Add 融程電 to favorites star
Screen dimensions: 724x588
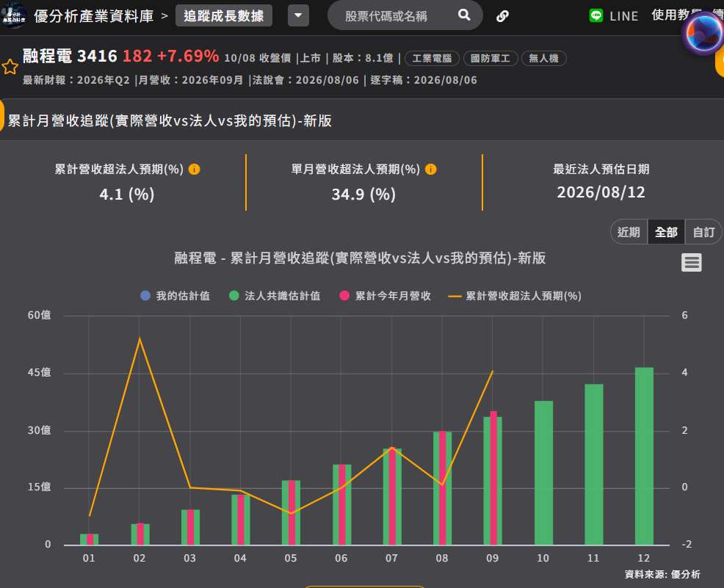tap(10, 67)
